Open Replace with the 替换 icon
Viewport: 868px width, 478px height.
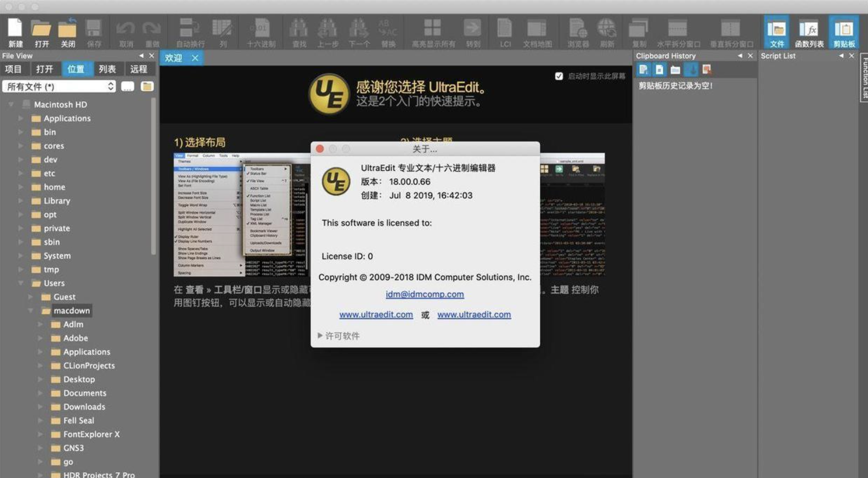(x=387, y=28)
